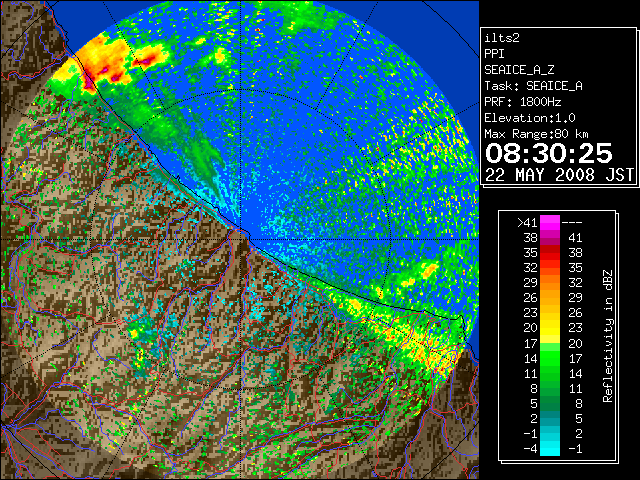Pick the yellow 20–23 dBZ swatch
Screen dimensions: 640x480
pos(550,328)
